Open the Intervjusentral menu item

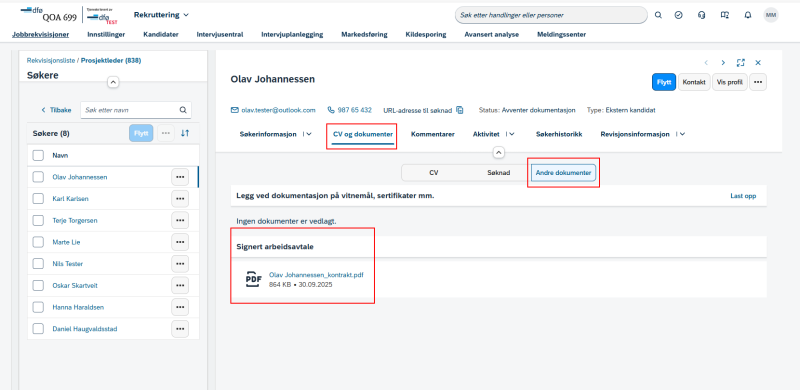coord(220,35)
